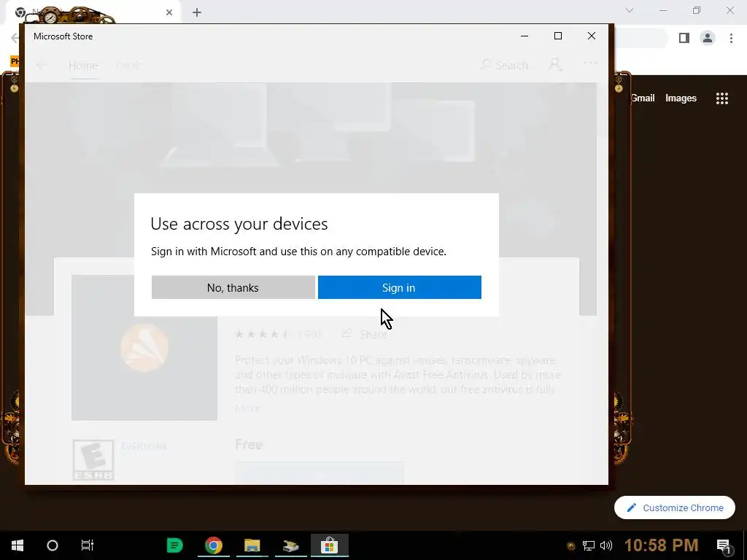Image resolution: width=747 pixels, height=560 pixels.
Task: Click Customize Chrome button
Action: (675, 507)
